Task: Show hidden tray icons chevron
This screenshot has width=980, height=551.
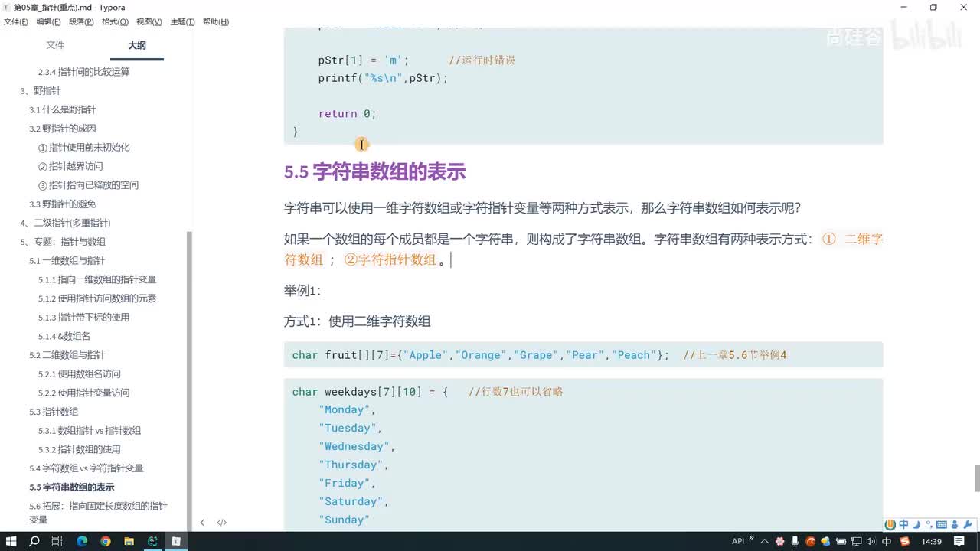Action: click(764, 541)
